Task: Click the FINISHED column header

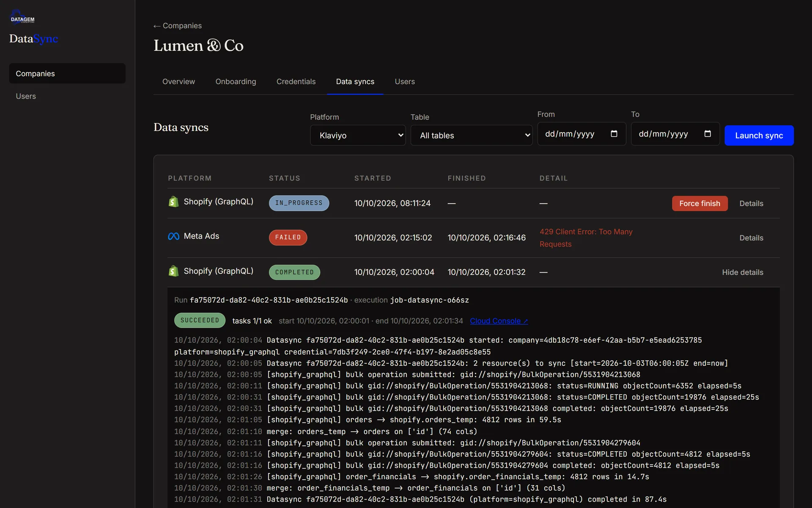Action: click(x=467, y=178)
